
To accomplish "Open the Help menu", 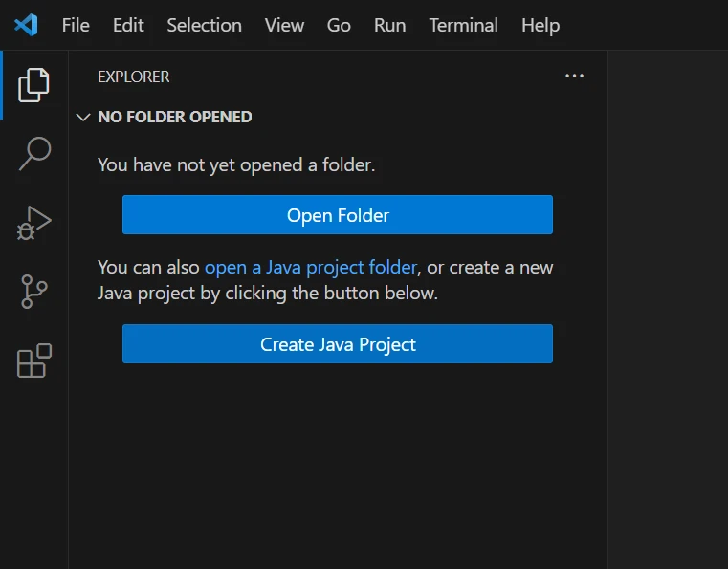I will (x=540, y=25).
